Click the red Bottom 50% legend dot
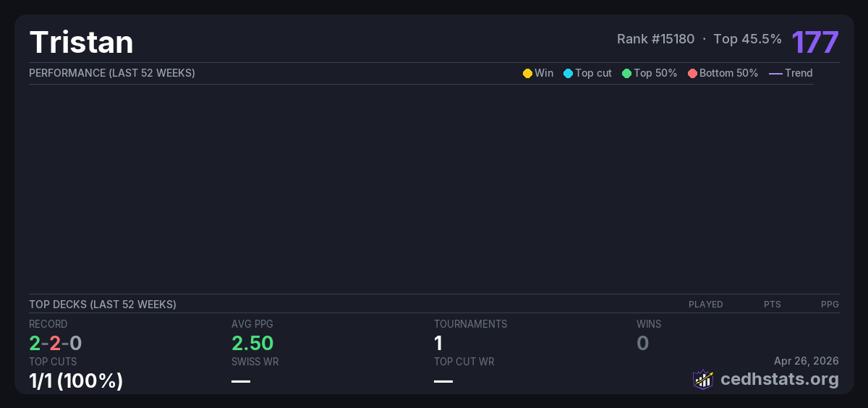The height and width of the screenshot is (408, 868). click(692, 73)
